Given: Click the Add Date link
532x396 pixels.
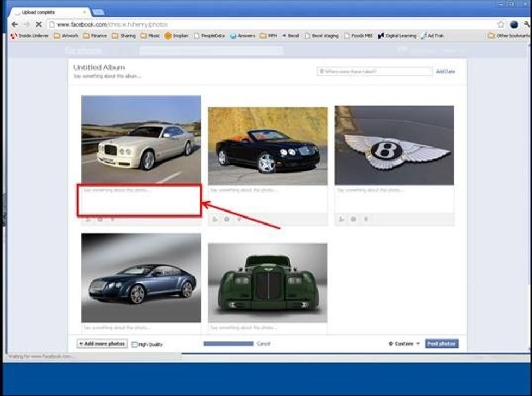Looking at the screenshot, I should click(446, 72).
